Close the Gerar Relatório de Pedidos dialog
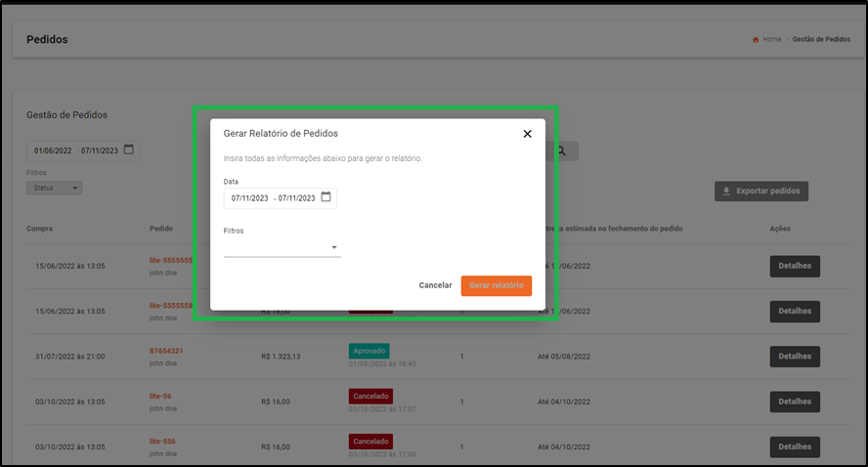868x467 pixels. (527, 134)
